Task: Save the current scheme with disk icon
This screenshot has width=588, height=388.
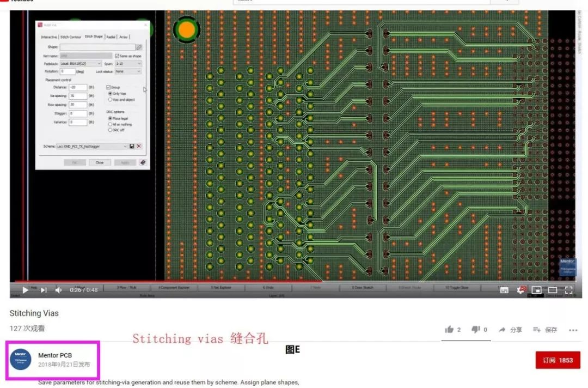Action: pos(132,147)
